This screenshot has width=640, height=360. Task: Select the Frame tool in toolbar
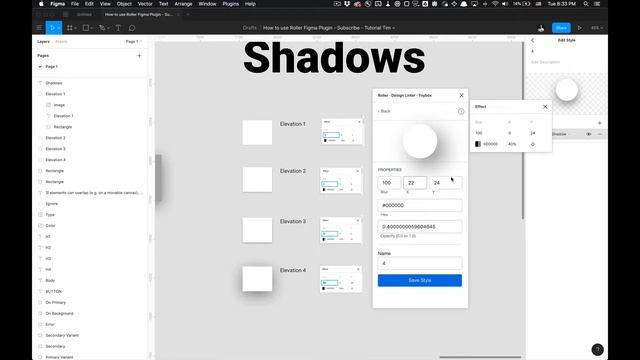tap(69, 28)
